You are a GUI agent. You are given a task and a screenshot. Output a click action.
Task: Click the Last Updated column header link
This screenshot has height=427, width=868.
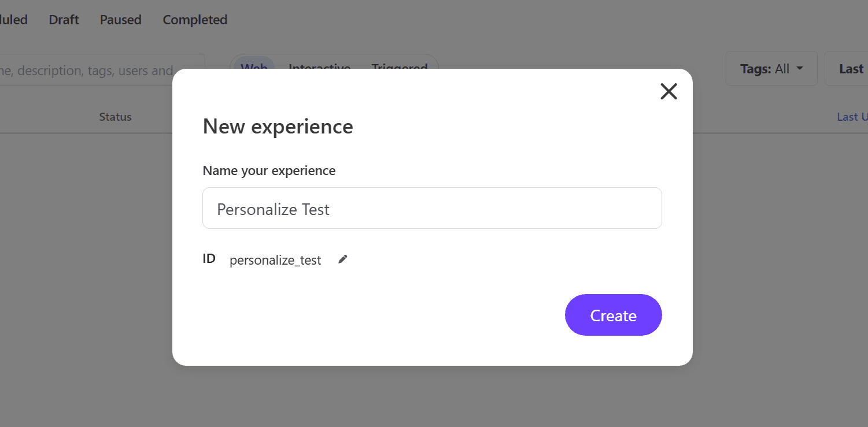[x=851, y=117]
